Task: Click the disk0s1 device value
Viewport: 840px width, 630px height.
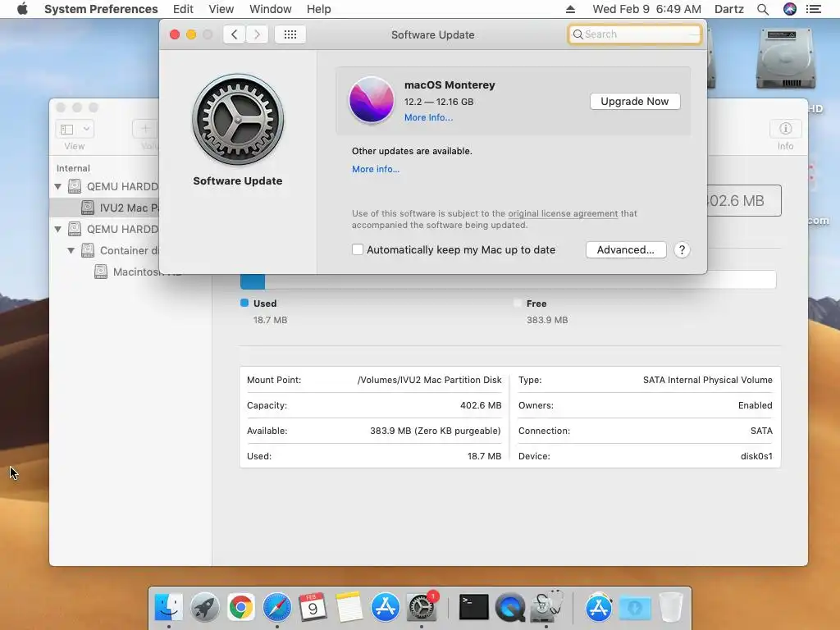Action: [756, 456]
